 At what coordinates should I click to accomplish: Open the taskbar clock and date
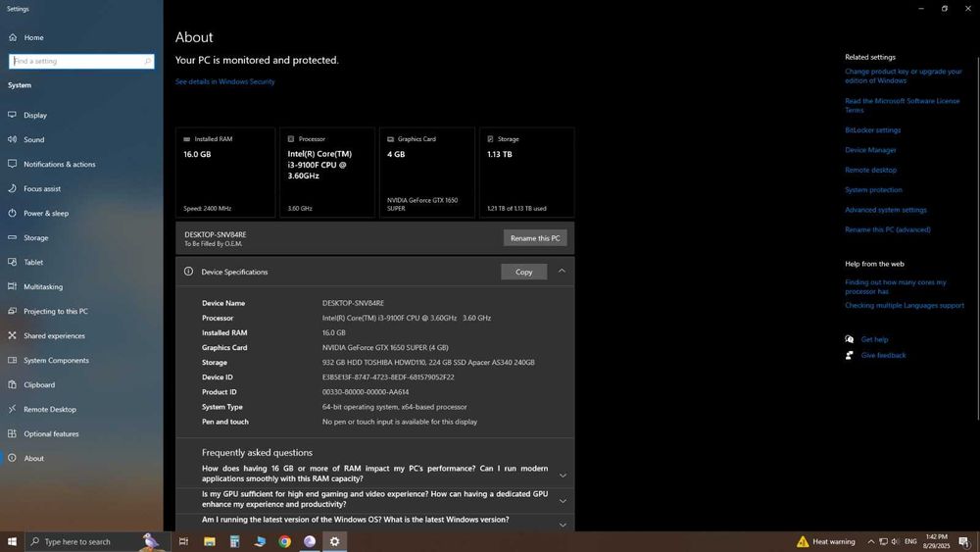click(x=936, y=541)
